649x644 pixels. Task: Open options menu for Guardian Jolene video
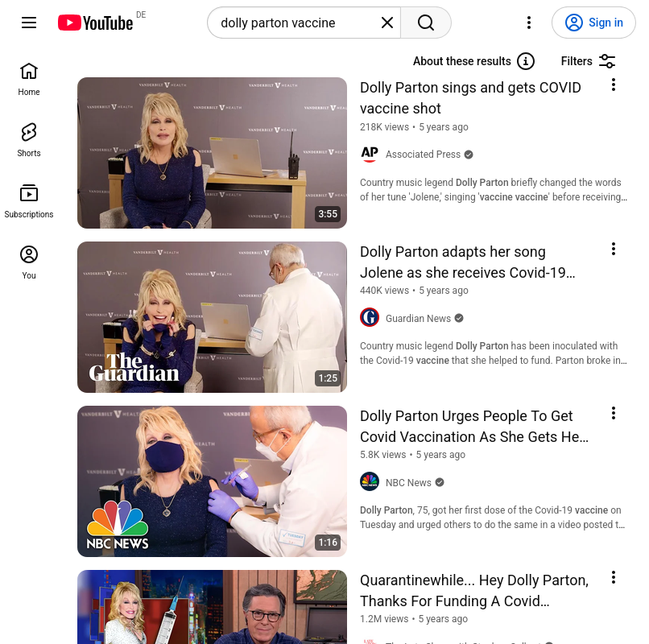tap(614, 249)
